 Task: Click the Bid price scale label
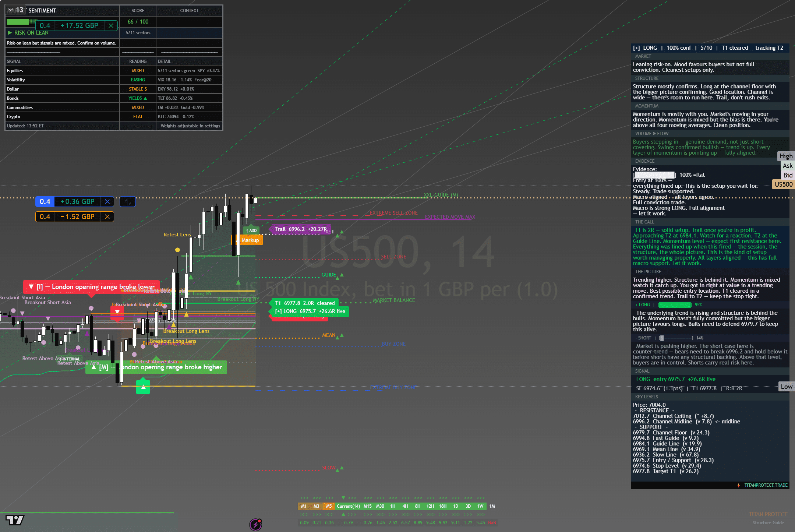[788, 175]
